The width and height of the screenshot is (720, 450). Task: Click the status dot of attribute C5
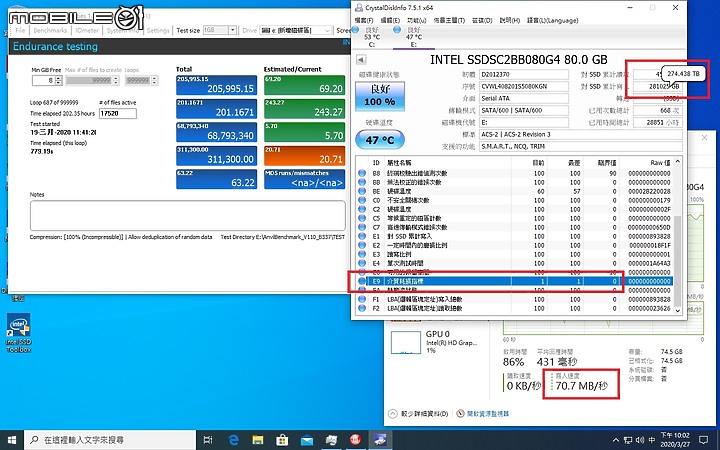(362, 218)
